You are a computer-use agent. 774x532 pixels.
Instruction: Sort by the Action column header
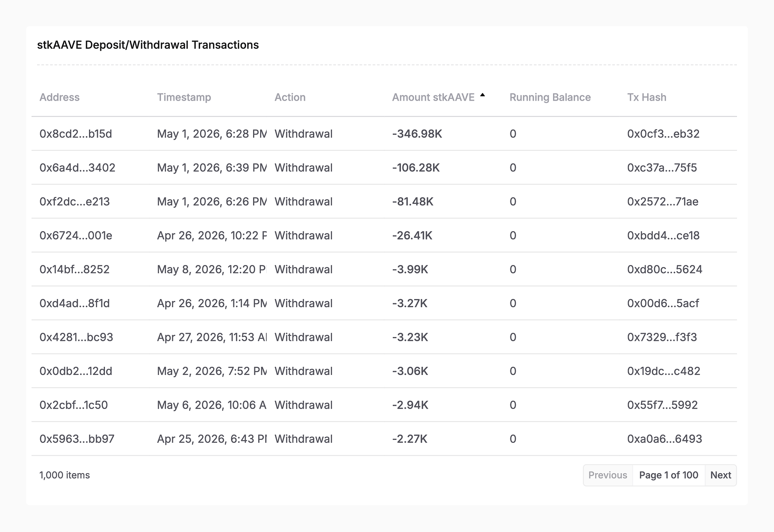point(290,97)
